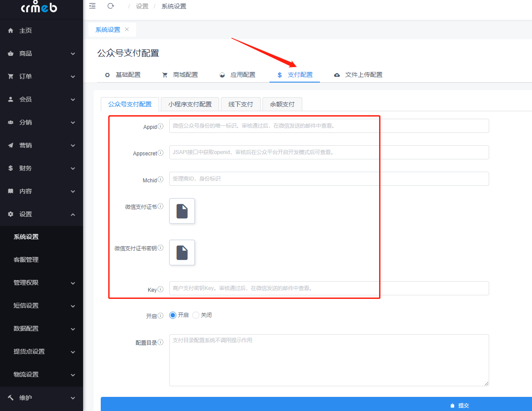Click the 提交 submit button
532x411 pixels.
click(460, 404)
